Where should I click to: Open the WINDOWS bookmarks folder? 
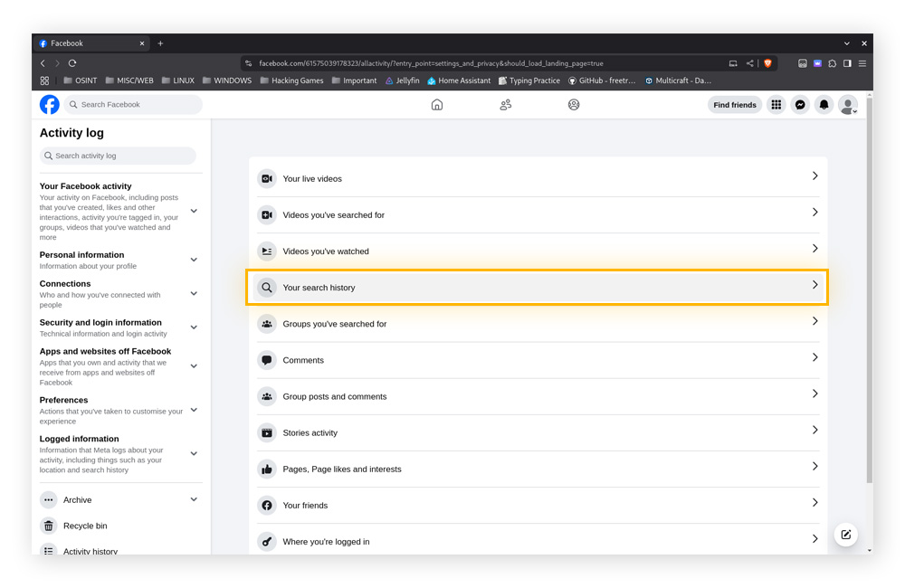(227, 81)
